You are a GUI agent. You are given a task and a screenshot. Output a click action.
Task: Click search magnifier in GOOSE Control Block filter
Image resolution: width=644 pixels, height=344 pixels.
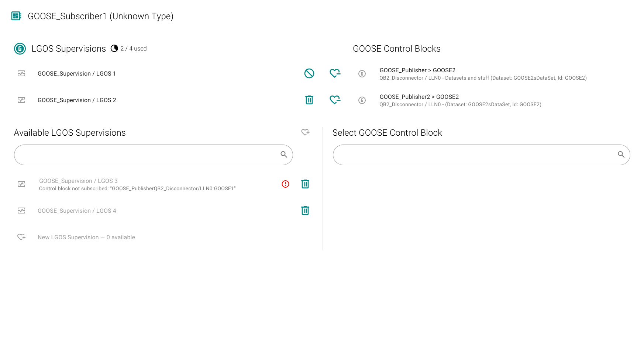pyautogui.click(x=621, y=154)
